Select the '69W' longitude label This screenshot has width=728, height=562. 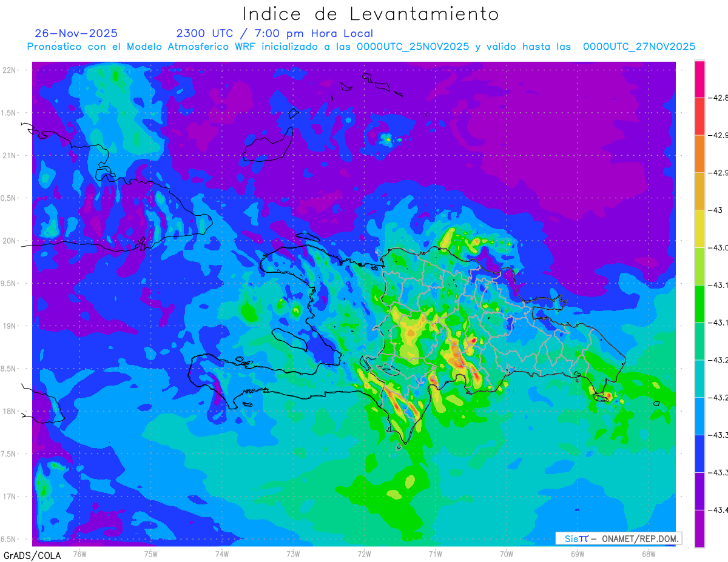(x=578, y=554)
